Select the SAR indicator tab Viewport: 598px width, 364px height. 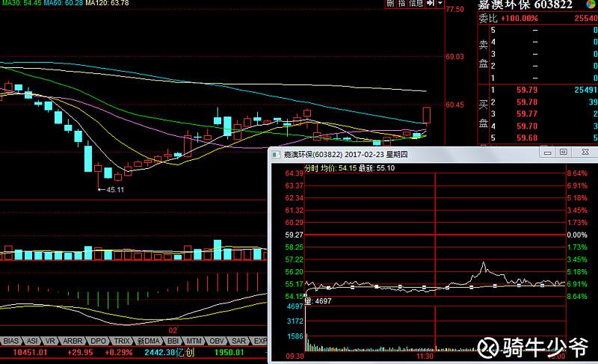(238, 341)
